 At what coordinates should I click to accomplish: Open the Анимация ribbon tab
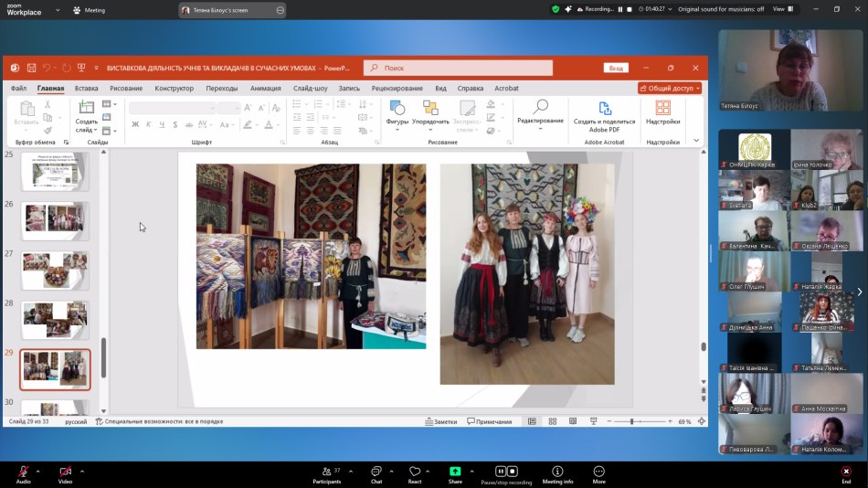[265, 89]
